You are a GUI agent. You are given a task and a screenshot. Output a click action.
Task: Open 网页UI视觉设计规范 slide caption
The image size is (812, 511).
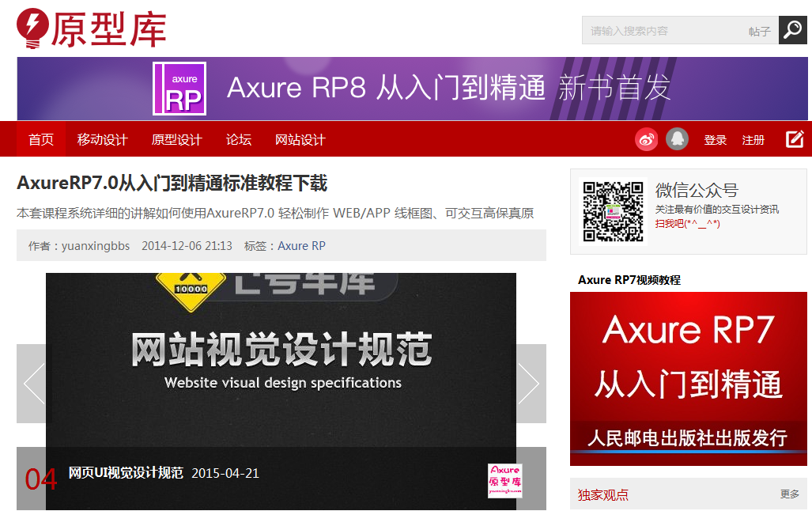point(126,473)
